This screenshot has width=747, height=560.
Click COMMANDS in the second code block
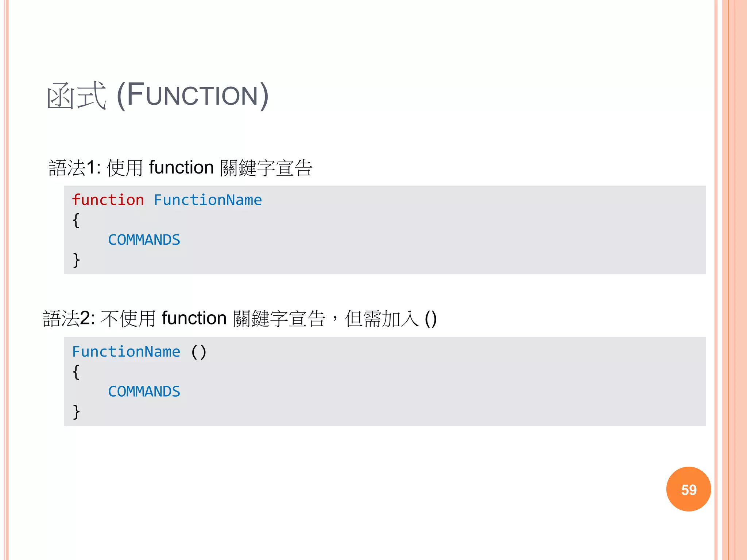point(144,392)
